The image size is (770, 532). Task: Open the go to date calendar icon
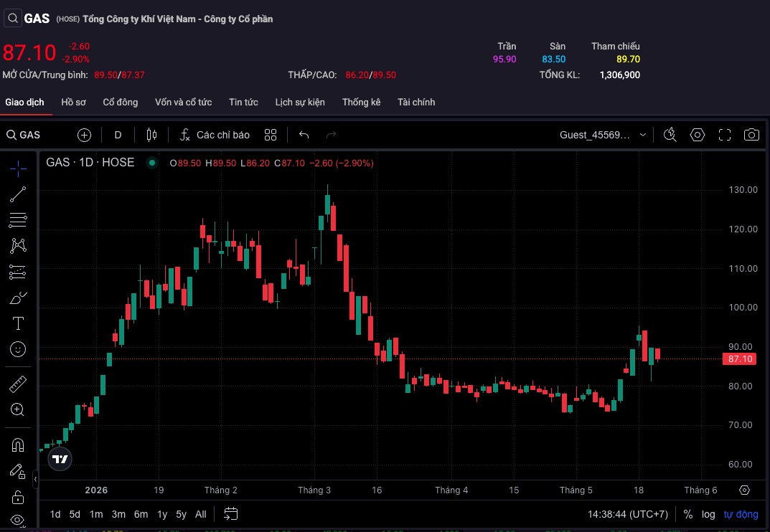231,514
